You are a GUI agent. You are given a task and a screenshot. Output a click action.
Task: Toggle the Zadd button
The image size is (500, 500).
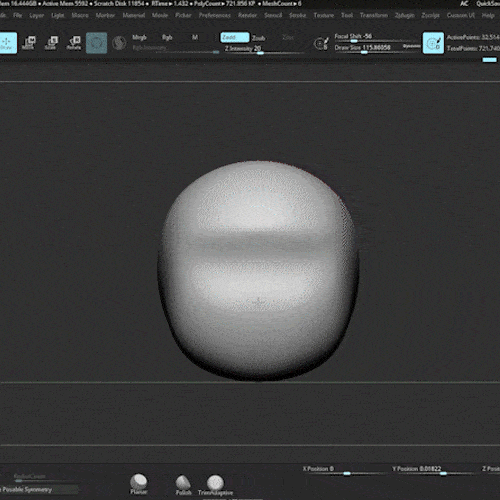point(235,37)
